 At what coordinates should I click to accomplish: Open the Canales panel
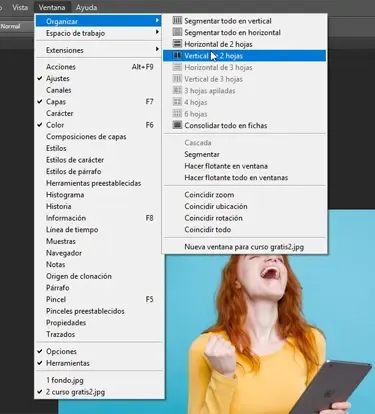(99, 90)
